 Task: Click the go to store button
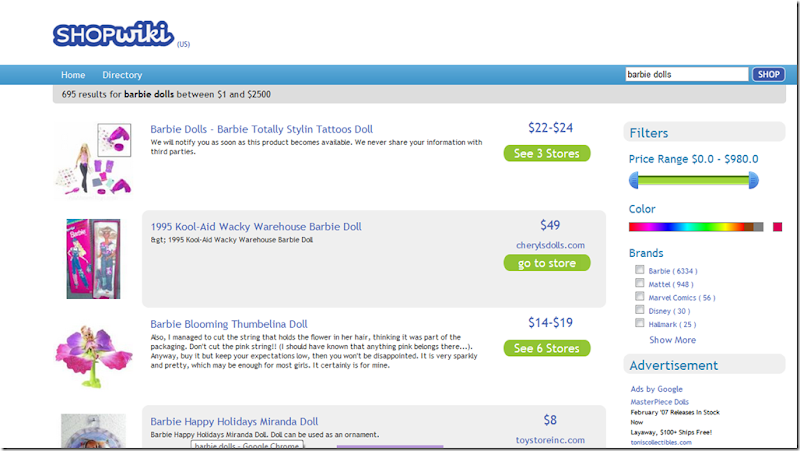[x=547, y=263]
